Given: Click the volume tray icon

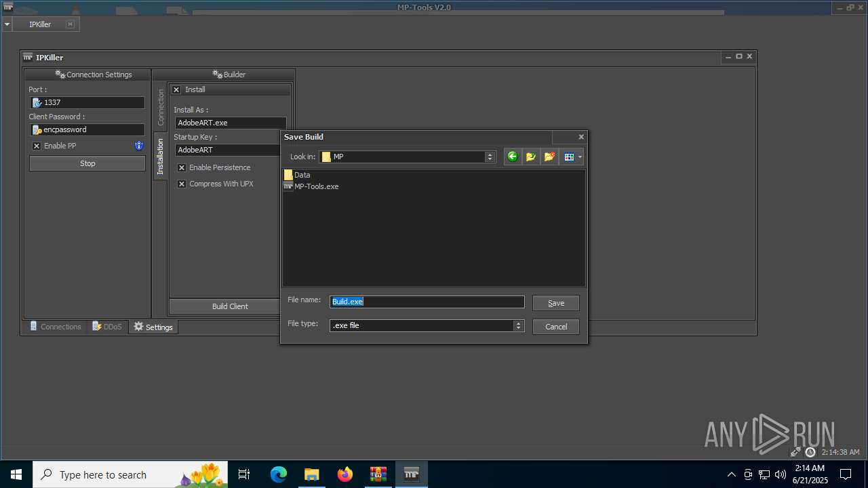Looking at the screenshot, I should pos(780,474).
